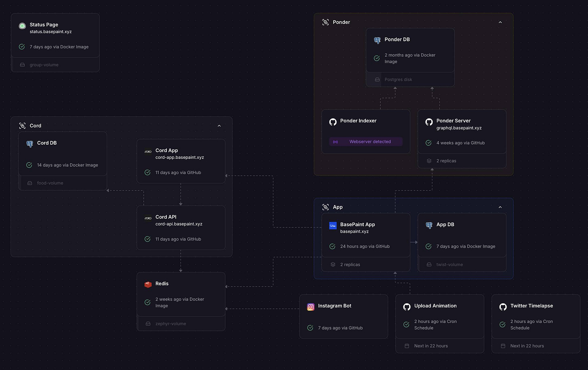Click the Twitter Timelapse GitHub icon

[x=503, y=307]
